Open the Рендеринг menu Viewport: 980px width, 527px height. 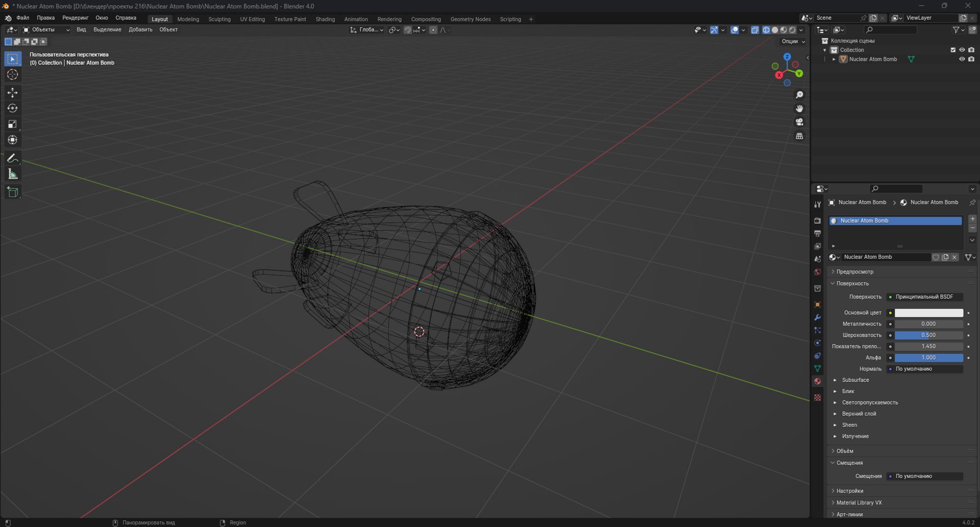[x=76, y=18]
